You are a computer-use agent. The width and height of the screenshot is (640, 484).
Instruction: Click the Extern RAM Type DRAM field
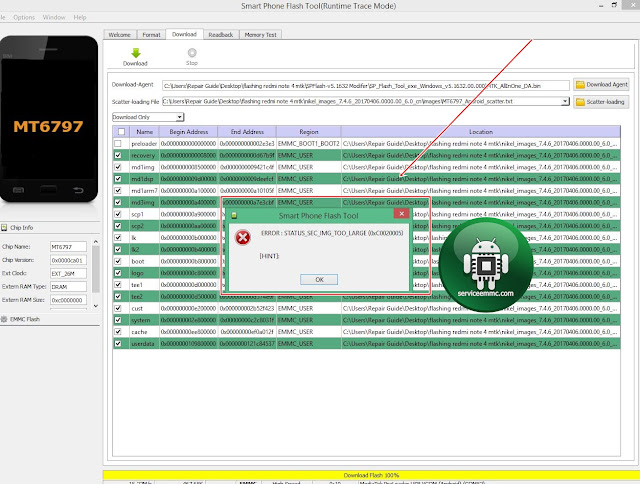68,287
